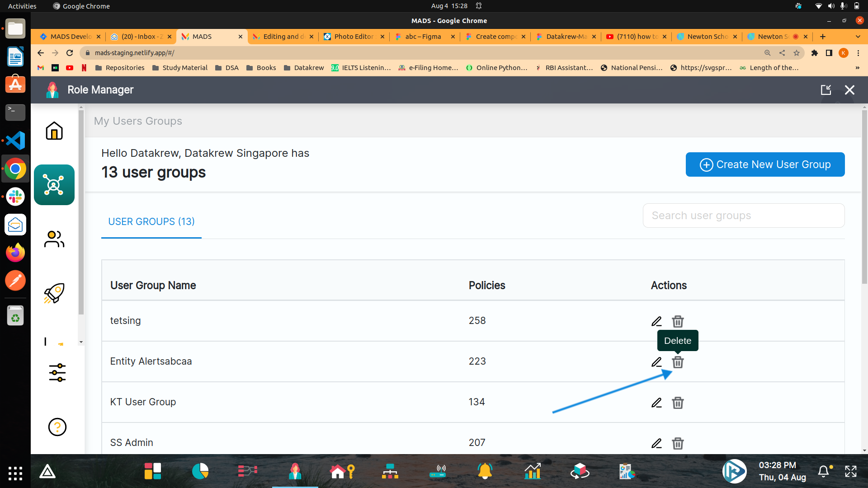
Task: Delete the Entity Alertsabcaa group
Action: click(678, 361)
